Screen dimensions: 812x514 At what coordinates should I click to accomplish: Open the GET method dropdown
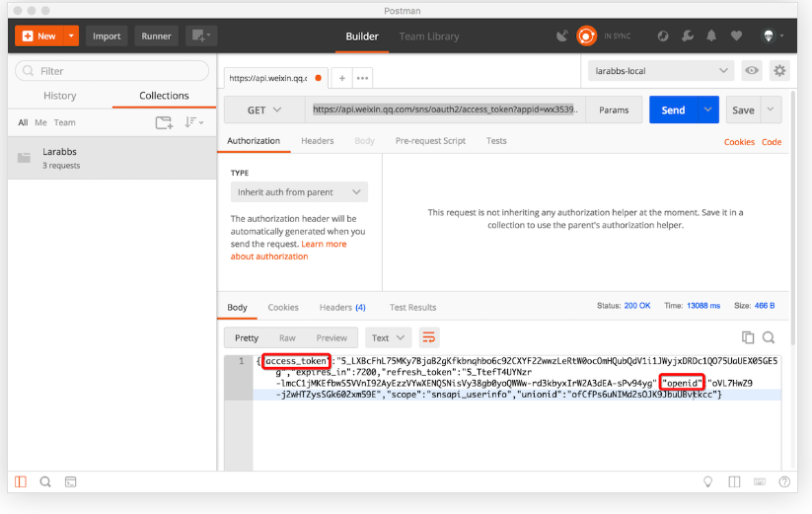pos(264,110)
